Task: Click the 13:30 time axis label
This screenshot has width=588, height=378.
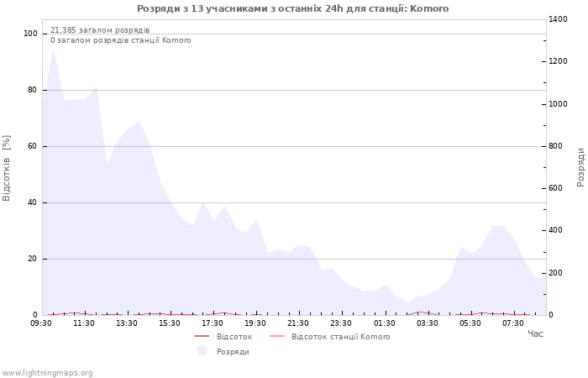Action: pyautogui.click(x=127, y=323)
